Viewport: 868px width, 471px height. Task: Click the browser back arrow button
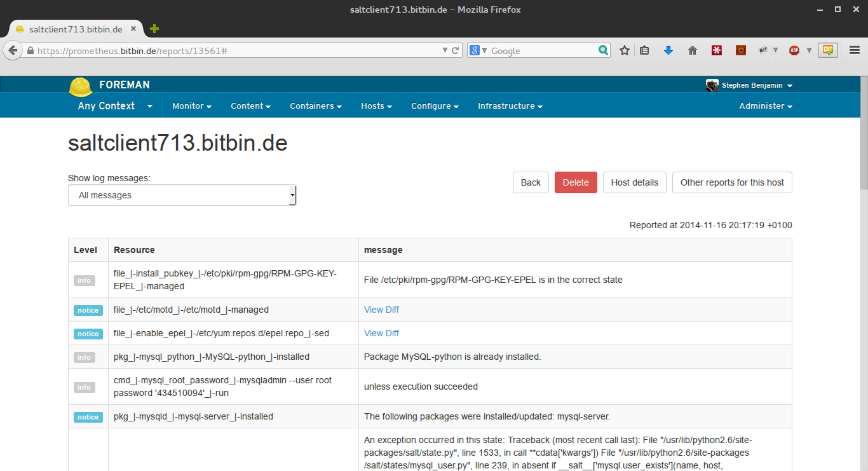[x=12, y=50]
